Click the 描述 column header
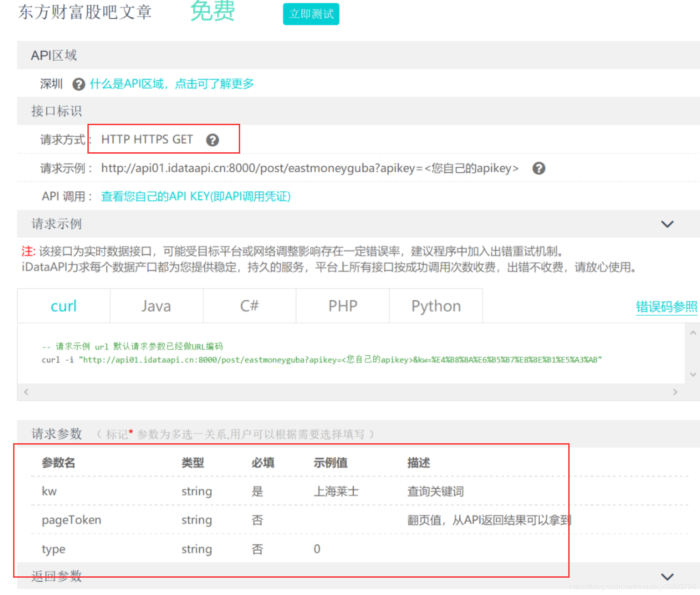 pos(419,463)
